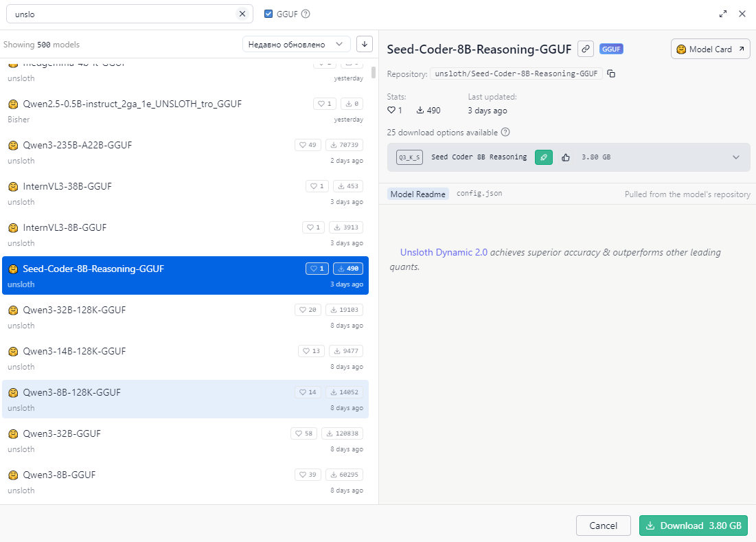Toggle the GGUF checkbox
This screenshot has height=542, width=756.
(x=268, y=14)
